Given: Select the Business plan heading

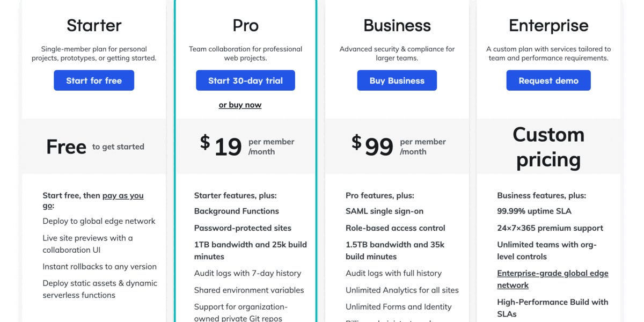Looking at the screenshot, I should click(x=397, y=25).
